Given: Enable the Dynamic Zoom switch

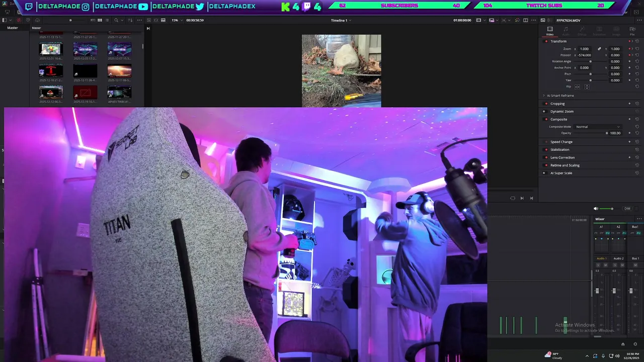Looking at the screenshot, I should [x=544, y=112].
